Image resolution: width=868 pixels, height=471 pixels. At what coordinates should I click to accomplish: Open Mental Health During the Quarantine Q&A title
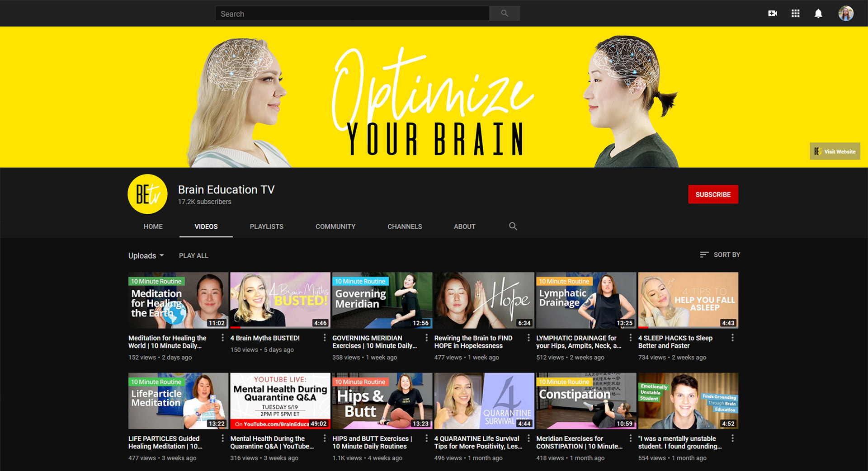(272, 443)
